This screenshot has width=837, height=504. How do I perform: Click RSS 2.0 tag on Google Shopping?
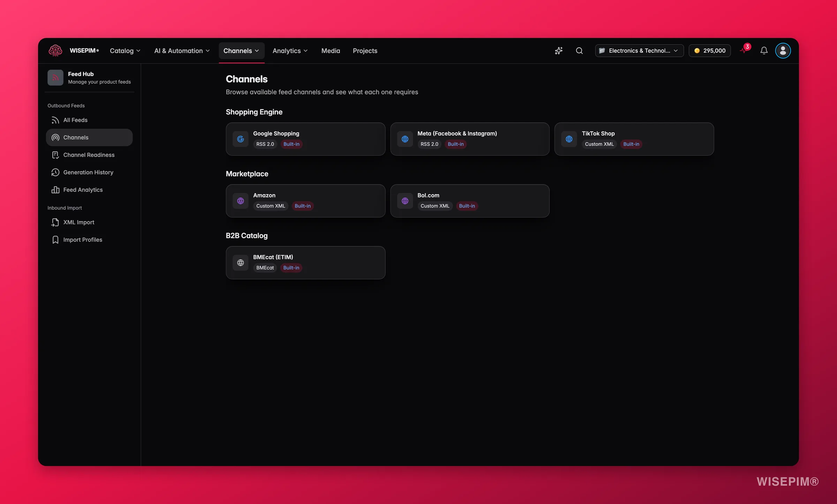pos(265,144)
